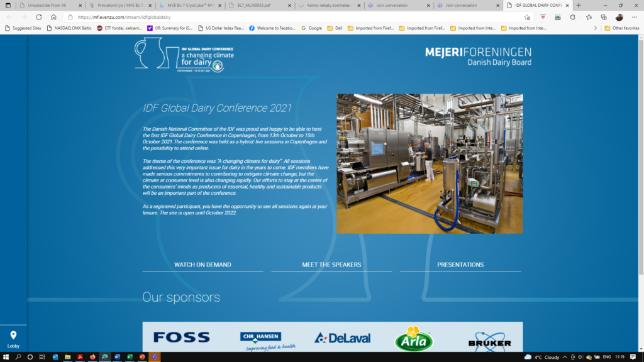The image size is (644, 362).
Task: Click the browser back arrow
Action: (9, 17)
